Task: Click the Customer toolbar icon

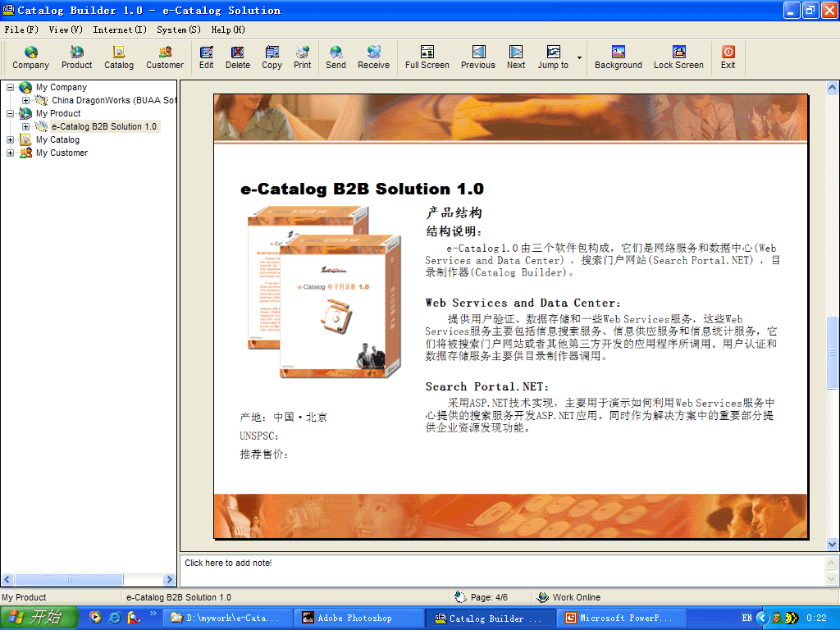Action: [x=165, y=57]
